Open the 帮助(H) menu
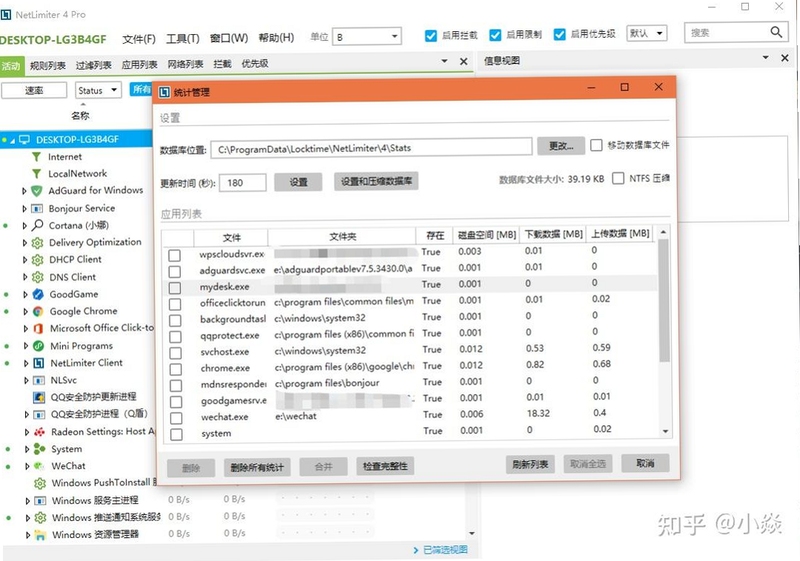Image resolution: width=800 pixels, height=561 pixels. 276,38
